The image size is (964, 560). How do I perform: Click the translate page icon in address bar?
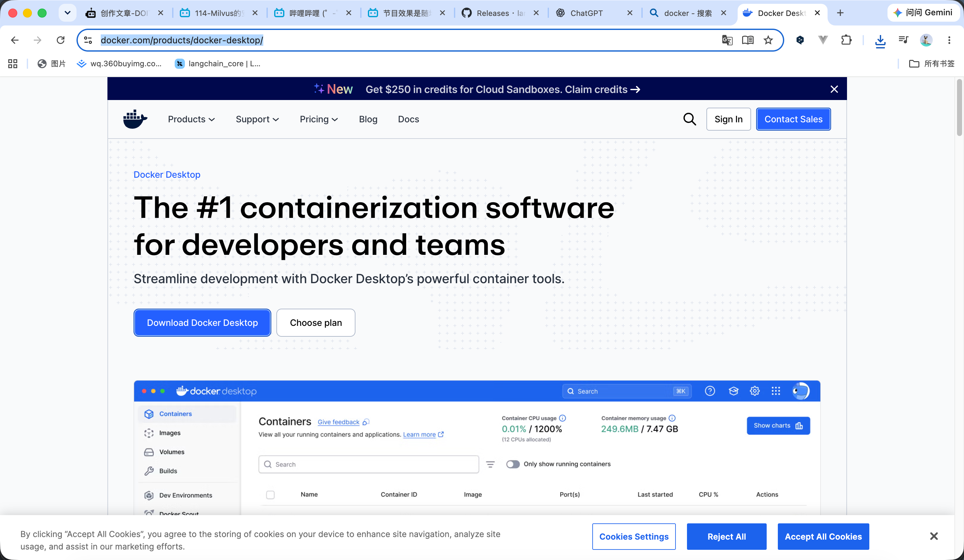click(x=727, y=40)
